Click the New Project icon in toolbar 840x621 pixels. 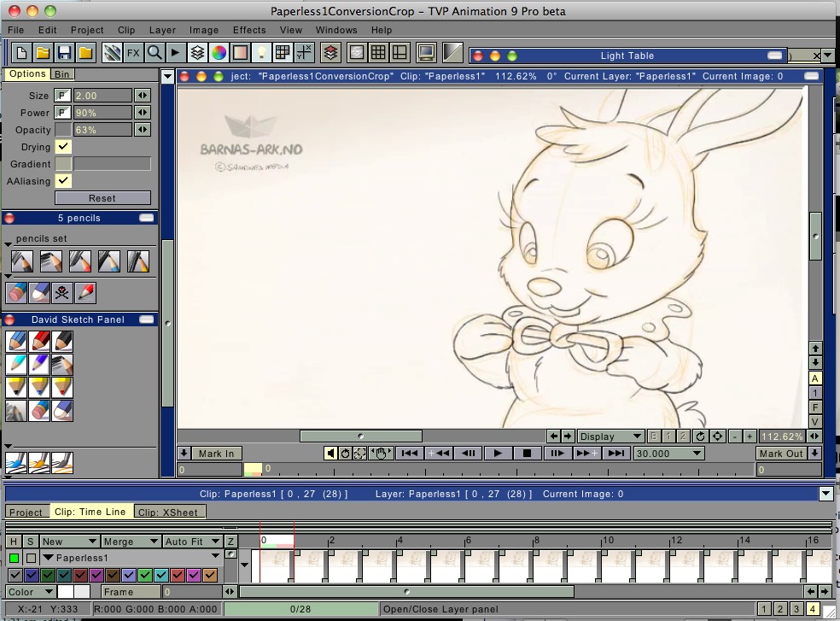[x=21, y=53]
